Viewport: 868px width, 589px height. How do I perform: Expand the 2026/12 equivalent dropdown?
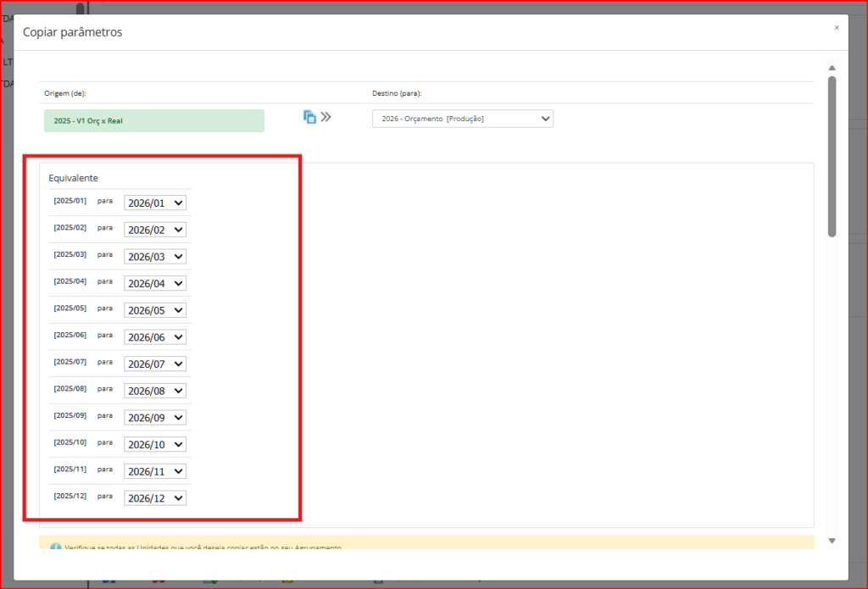point(155,498)
